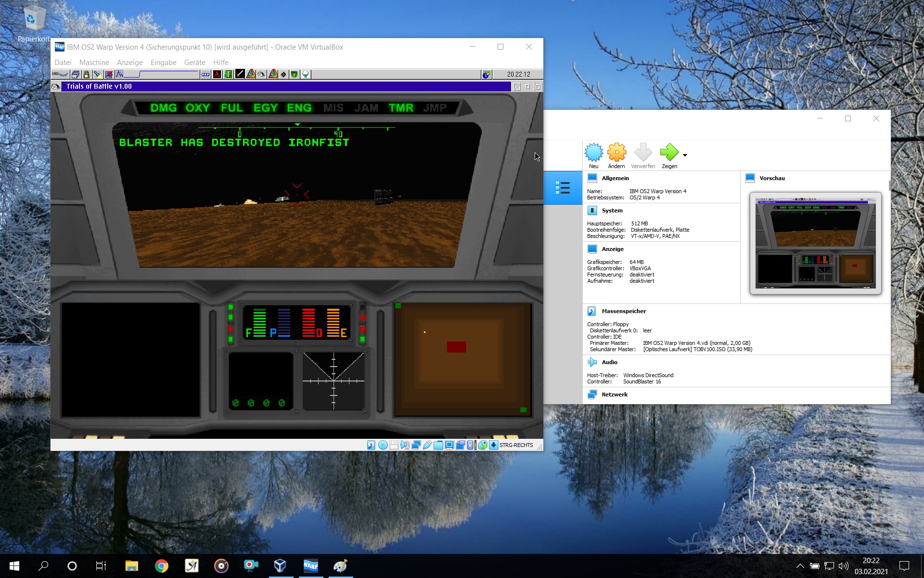Click the flashlight find icon on WarpCenter
Image resolution: width=924 pixels, height=578 pixels.
98,74
